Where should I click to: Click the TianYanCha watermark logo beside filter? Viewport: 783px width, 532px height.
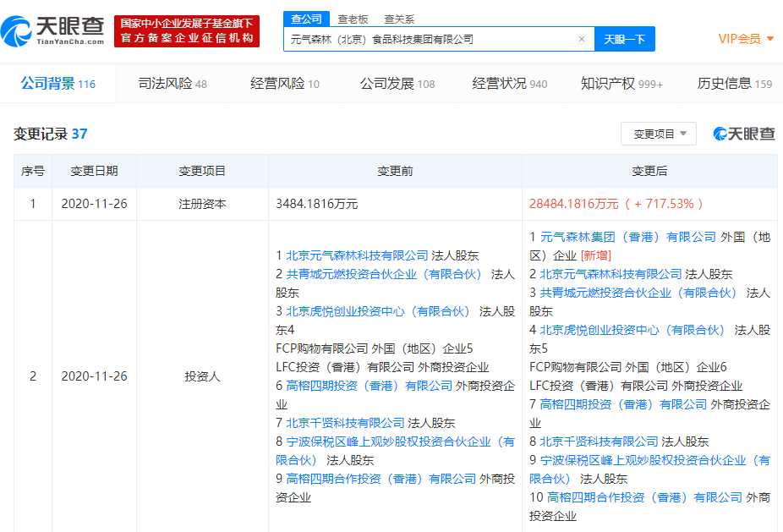(x=744, y=134)
